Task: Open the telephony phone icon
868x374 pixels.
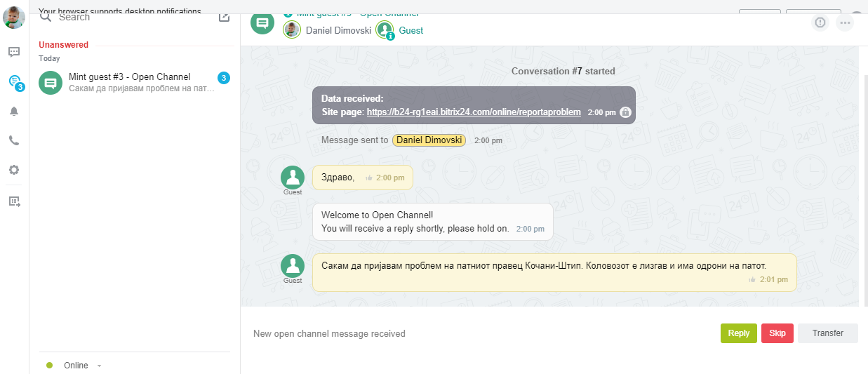Action: click(14, 140)
